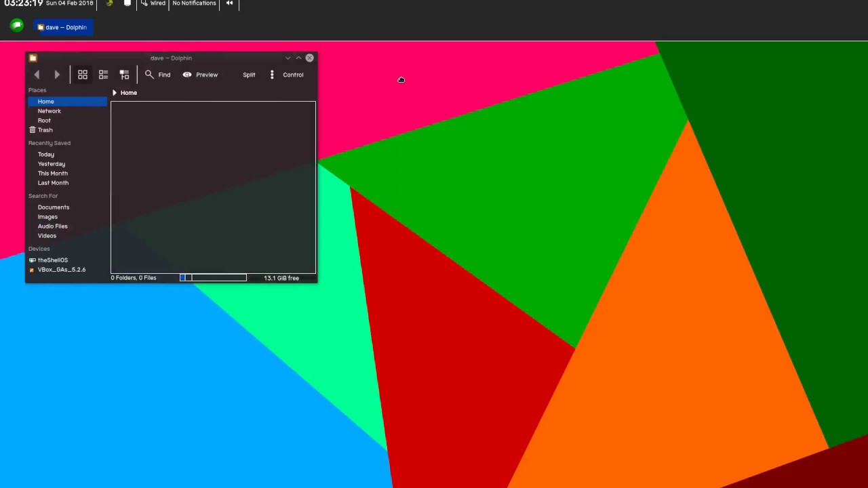Image resolution: width=868 pixels, height=488 pixels.
Task: Open the No Notifications panel
Action: 194,3
